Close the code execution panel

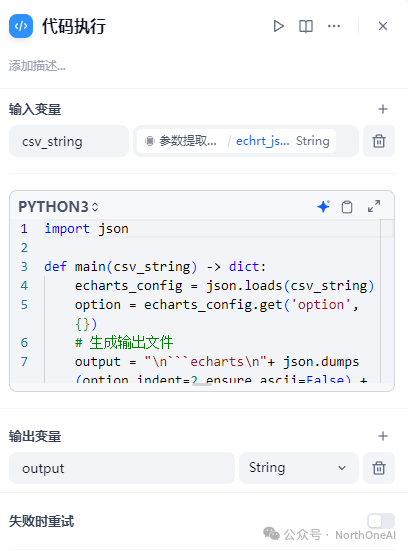pyautogui.click(x=383, y=26)
